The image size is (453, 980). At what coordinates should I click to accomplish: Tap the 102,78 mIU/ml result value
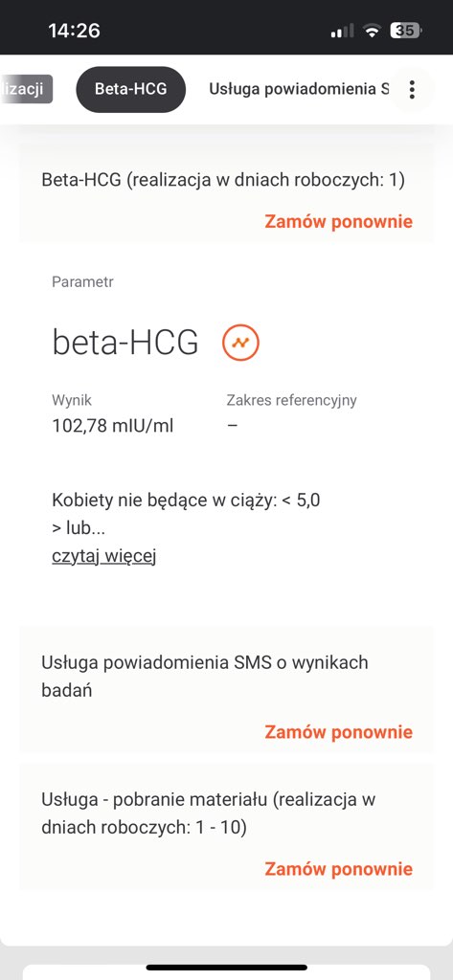(x=113, y=426)
